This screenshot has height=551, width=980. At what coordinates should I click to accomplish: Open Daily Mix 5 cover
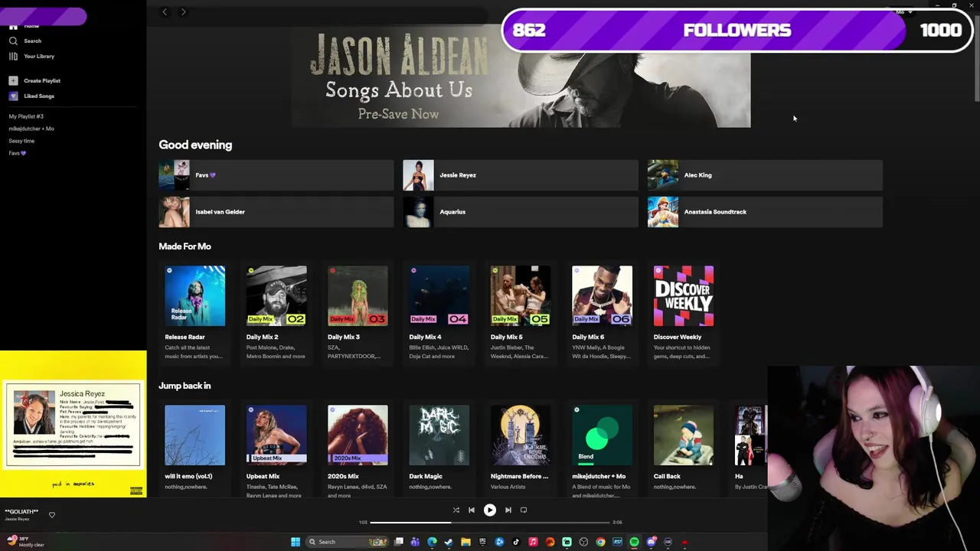521,296
